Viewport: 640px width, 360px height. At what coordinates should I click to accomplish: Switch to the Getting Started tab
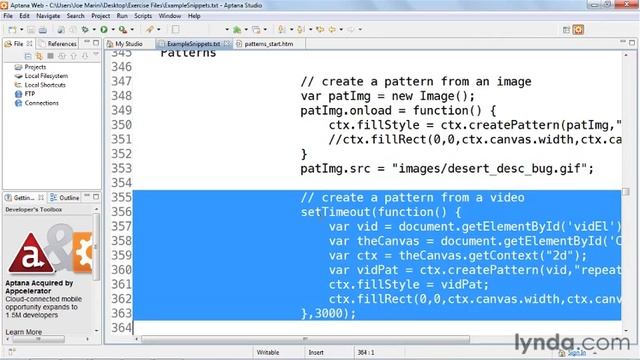(23, 198)
